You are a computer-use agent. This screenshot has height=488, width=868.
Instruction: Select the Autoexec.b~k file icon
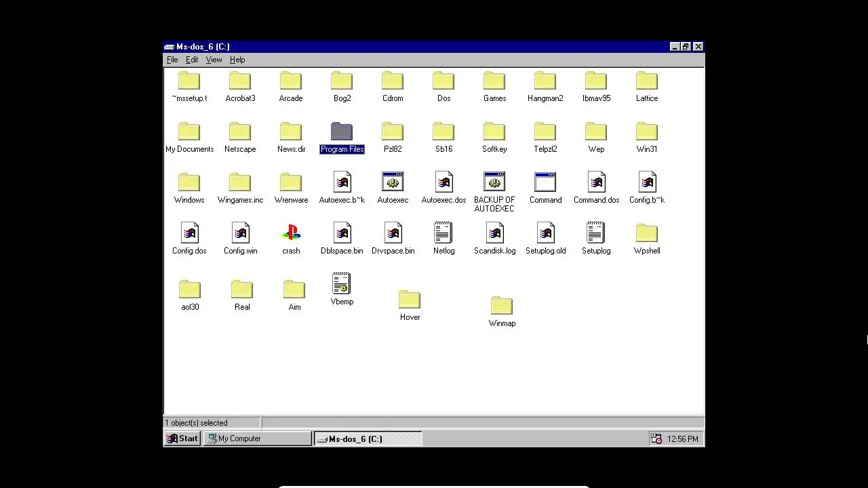342,182
